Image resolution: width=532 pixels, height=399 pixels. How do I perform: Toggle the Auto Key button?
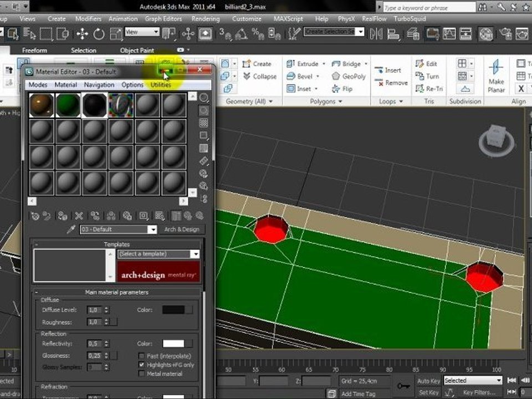(x=428, y=381)
